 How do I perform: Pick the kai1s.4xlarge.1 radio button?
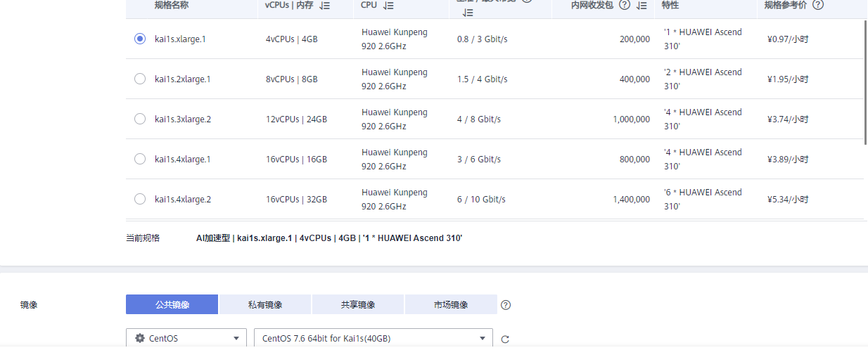click(140, 159)
